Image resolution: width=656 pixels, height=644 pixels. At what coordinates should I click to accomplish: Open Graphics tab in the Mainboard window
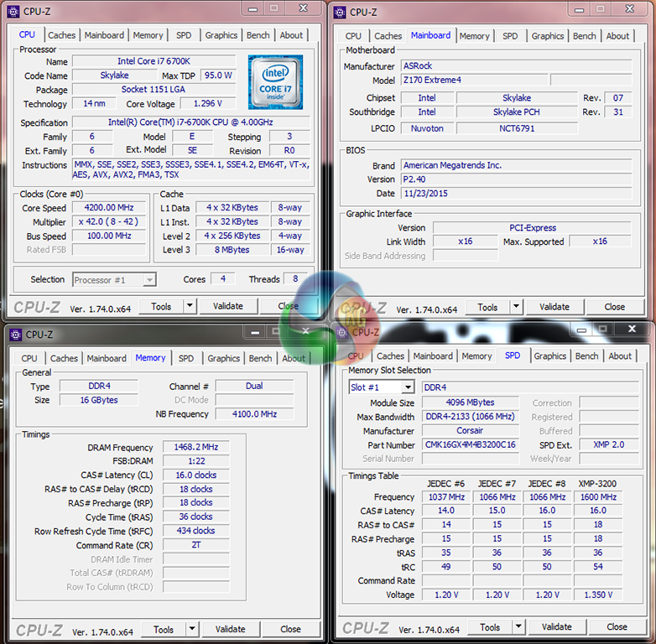click(x=548, y=36)
